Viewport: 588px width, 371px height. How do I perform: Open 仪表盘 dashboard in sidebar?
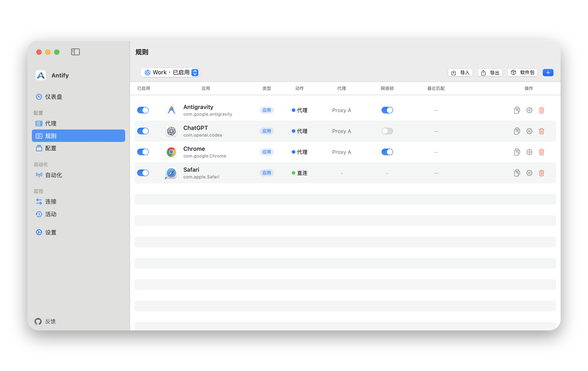78,97
